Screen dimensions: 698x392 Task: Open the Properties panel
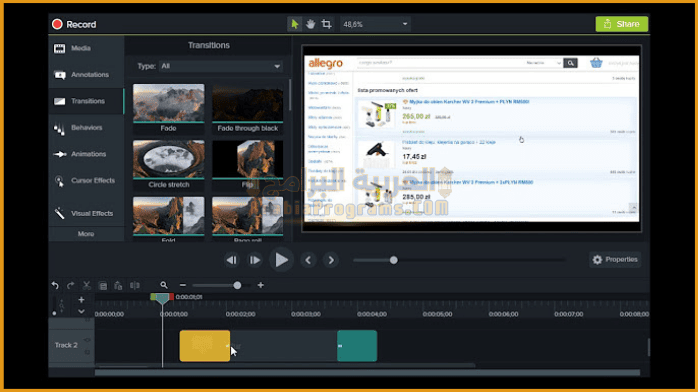615,259
